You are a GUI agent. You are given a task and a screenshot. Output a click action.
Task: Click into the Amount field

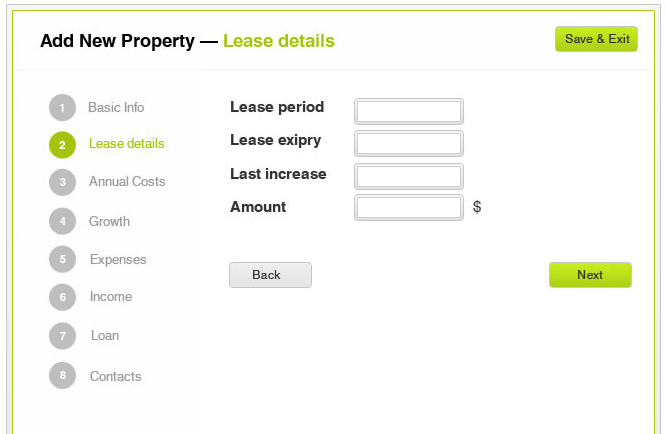[x=409, y=207]
